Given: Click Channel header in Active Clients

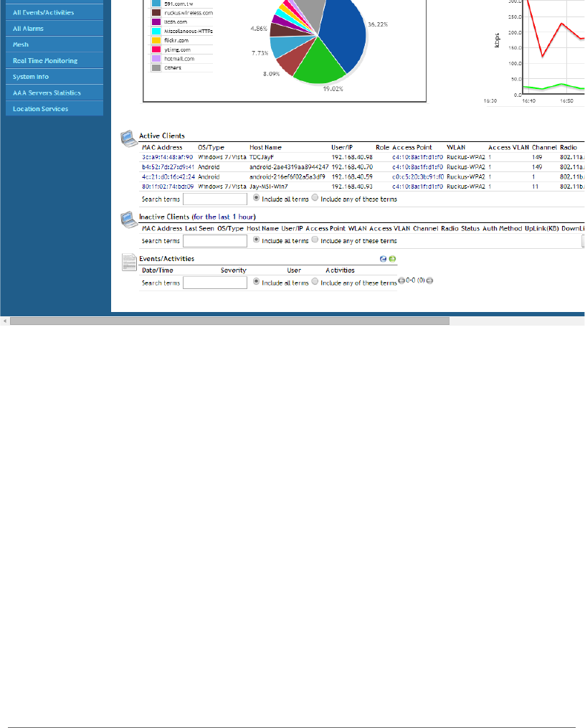Looking at the screenshot, I should pos(544,148).
